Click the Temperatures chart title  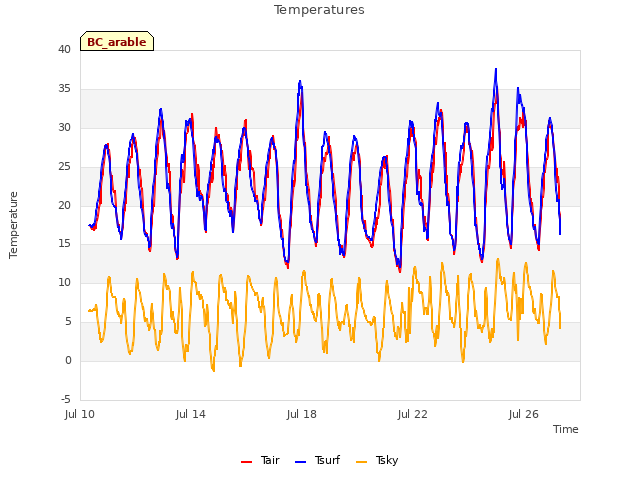(319, 10)
